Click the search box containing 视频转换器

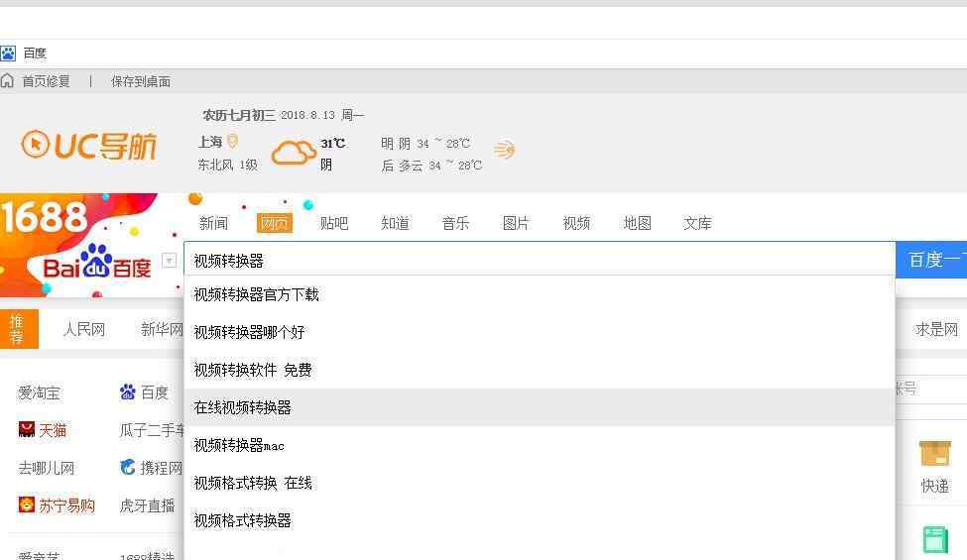point(540,261)
